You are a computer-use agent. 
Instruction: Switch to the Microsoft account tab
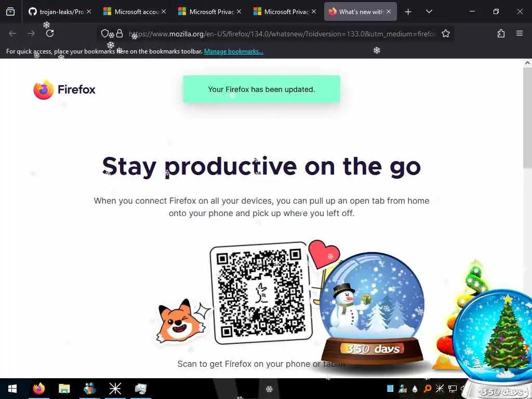pyautogui.click(x=135, y=11)
